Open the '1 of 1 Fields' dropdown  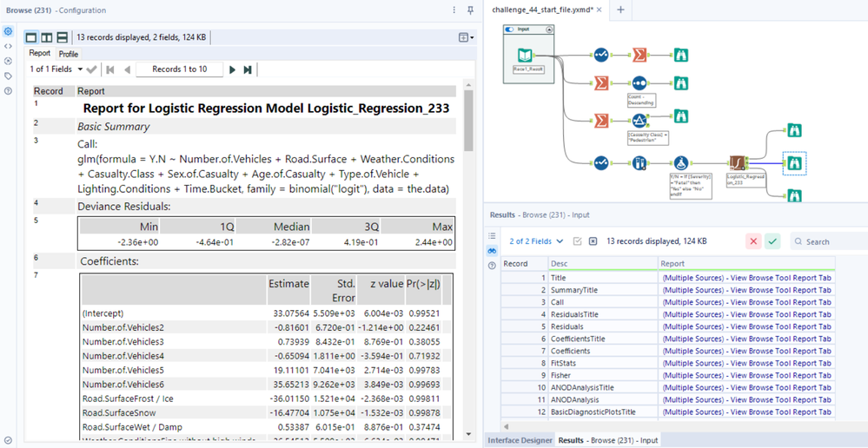[80, 69]
